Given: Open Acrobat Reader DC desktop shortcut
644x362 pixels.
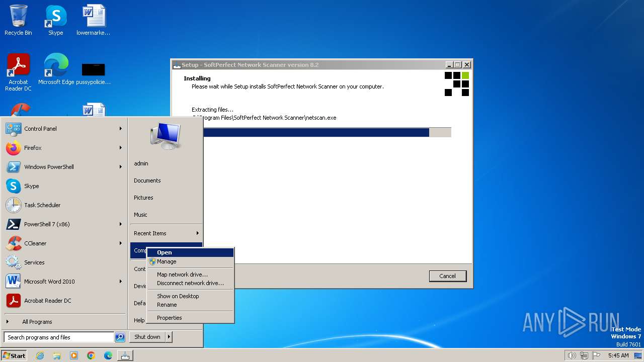Looking at the screenshot, I should pos(18,72).
